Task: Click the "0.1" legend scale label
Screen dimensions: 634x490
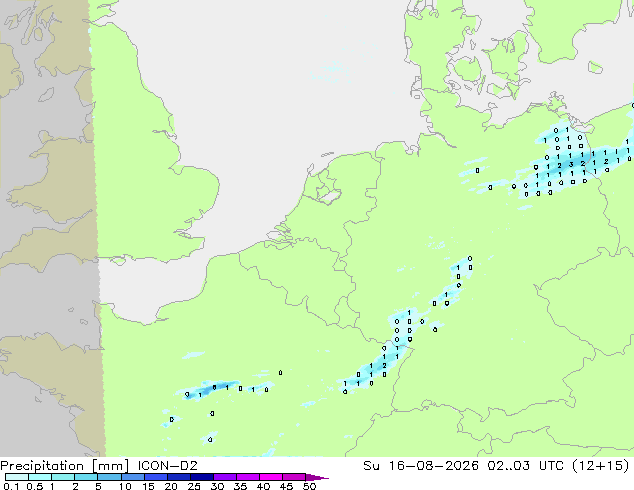Action: [x=11, y=486]
